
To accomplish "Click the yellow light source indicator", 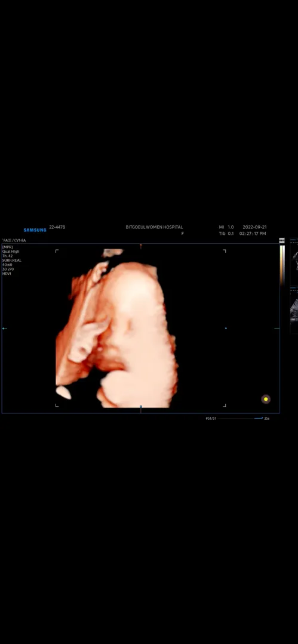I will pyautogui.click(x=266, y=399).
